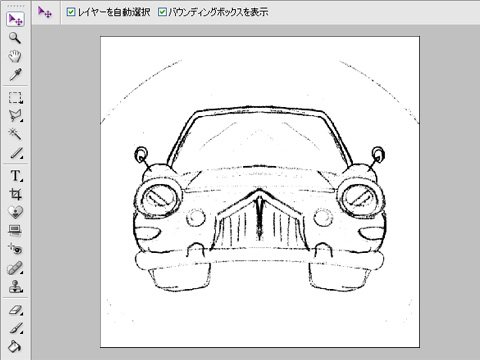
Task: Click the car sketch canvas image
Action: 260,192
